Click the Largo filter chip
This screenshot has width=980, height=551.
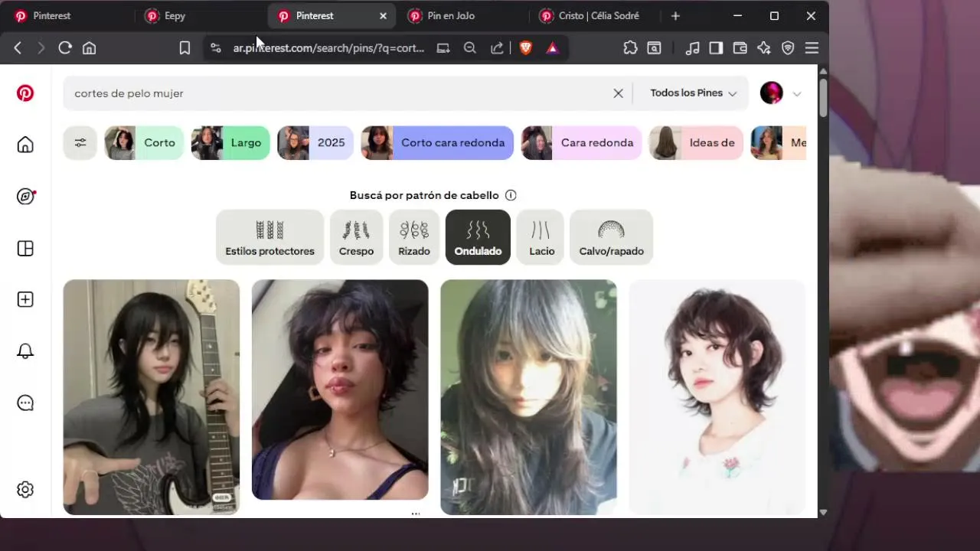[230, 143]
